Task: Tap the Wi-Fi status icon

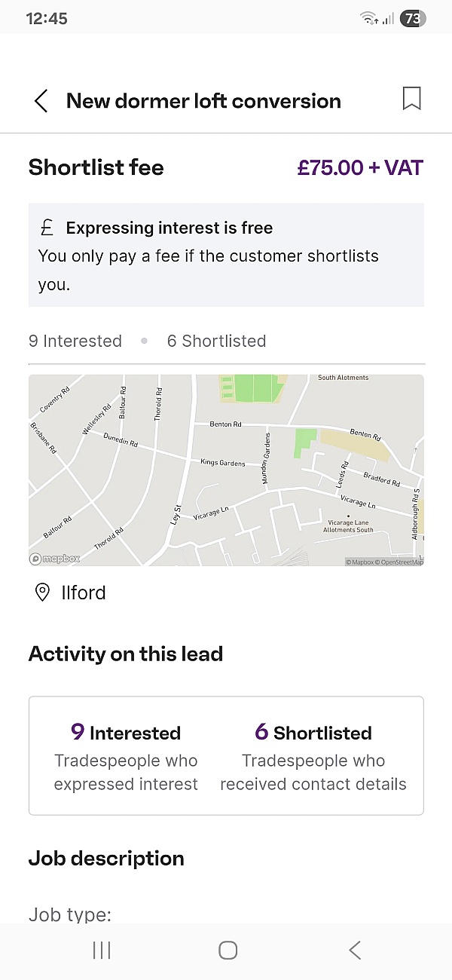Action: (x=368, y=19)
